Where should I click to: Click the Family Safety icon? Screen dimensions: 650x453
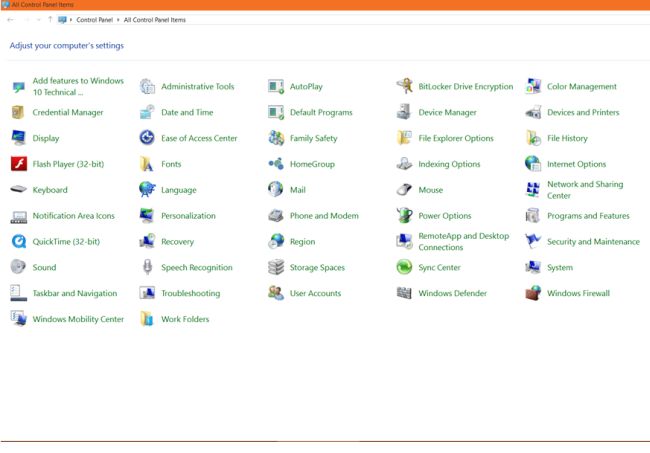[x=276, y=138]
